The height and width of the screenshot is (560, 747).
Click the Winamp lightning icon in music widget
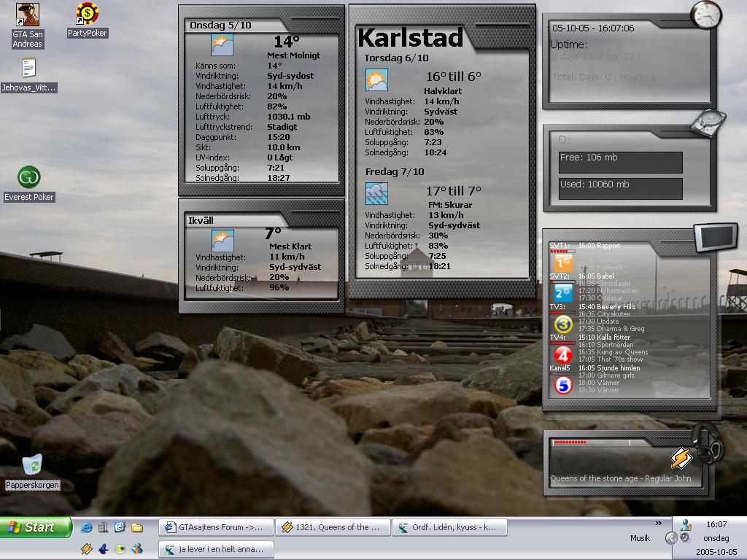(x=681, y=458)
